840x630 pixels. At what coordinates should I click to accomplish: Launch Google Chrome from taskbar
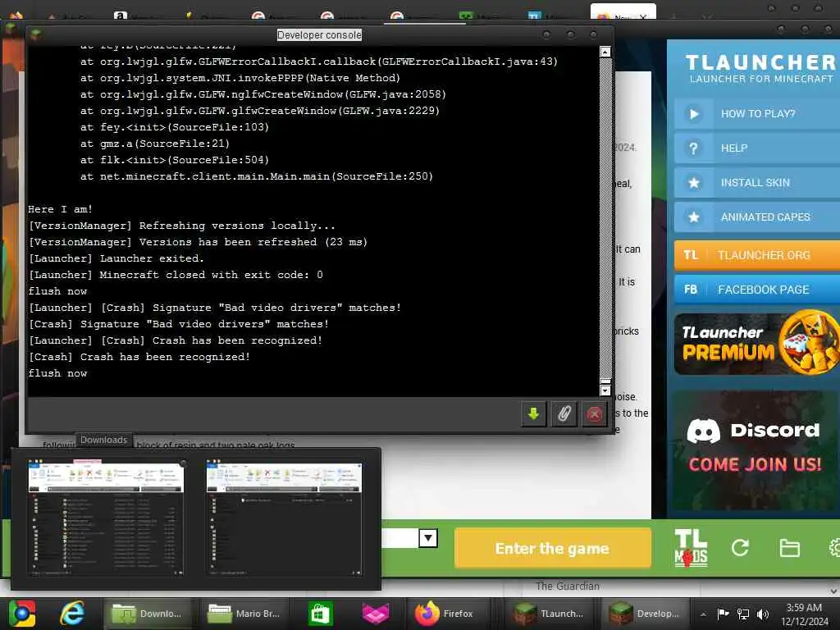tap(21, 614)
